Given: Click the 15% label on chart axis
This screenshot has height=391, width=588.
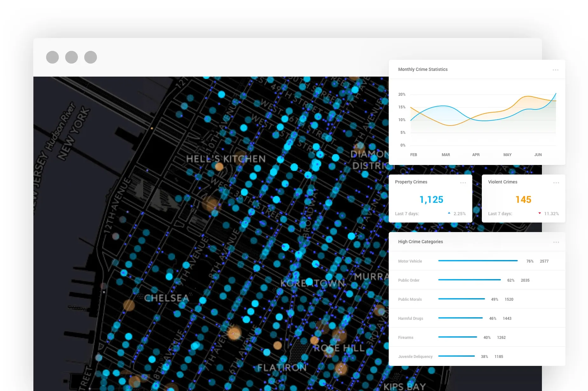Looking at the screenshot, I should pyautogui.click(x=402, y=107).
